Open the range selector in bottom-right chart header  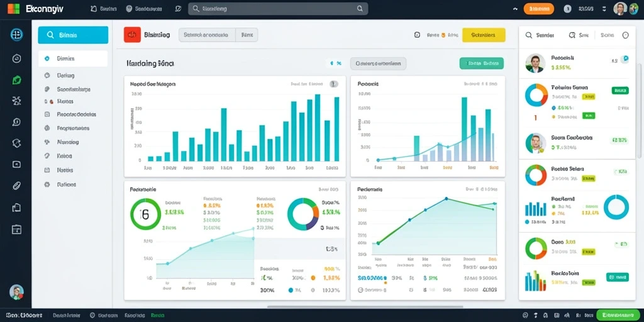(x=481, y=190)
